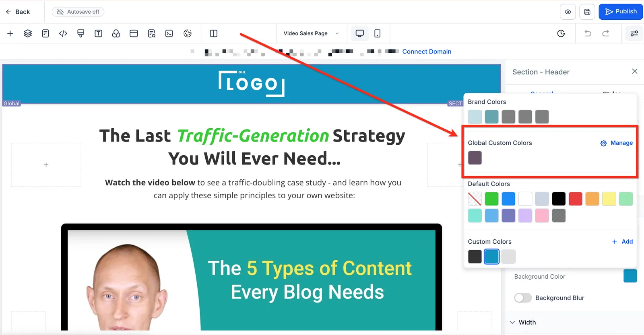Click the undo arrow icon
Image resolution: width=644 pixels, height=335 pixels.
pos(588,33)
